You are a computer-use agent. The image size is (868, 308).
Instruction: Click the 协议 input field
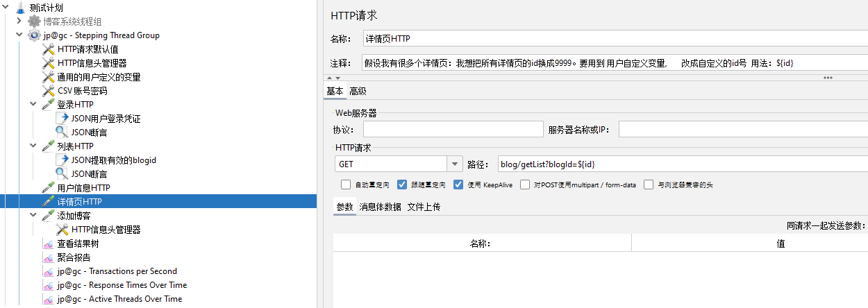453,130
